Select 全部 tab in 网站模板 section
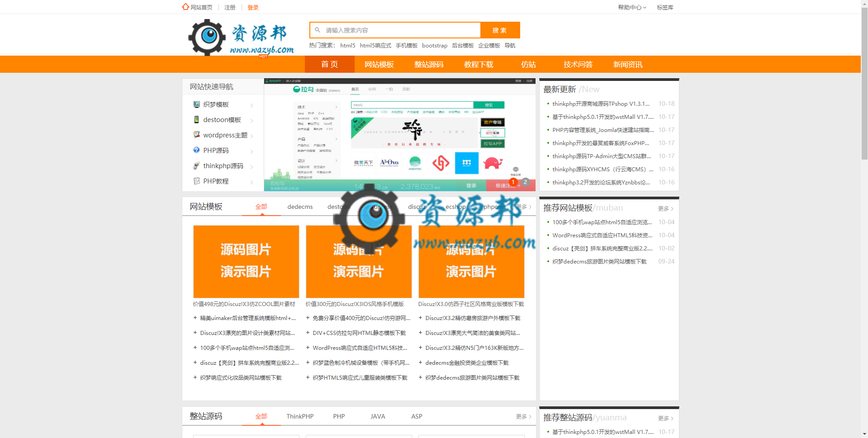This screenshot has height=438, width=868. [x=261, y=207]
